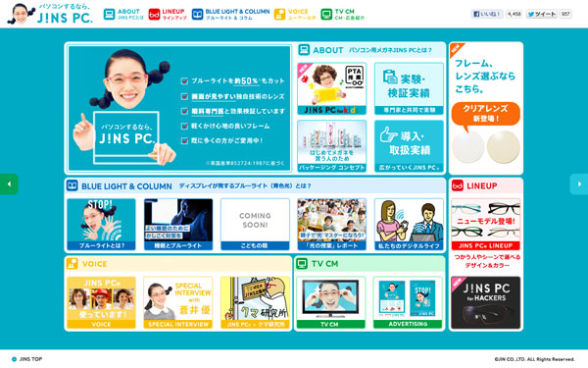588x368 pixels.
Task: Open the ABOUT section header
Action: click(x=369, y=50)
